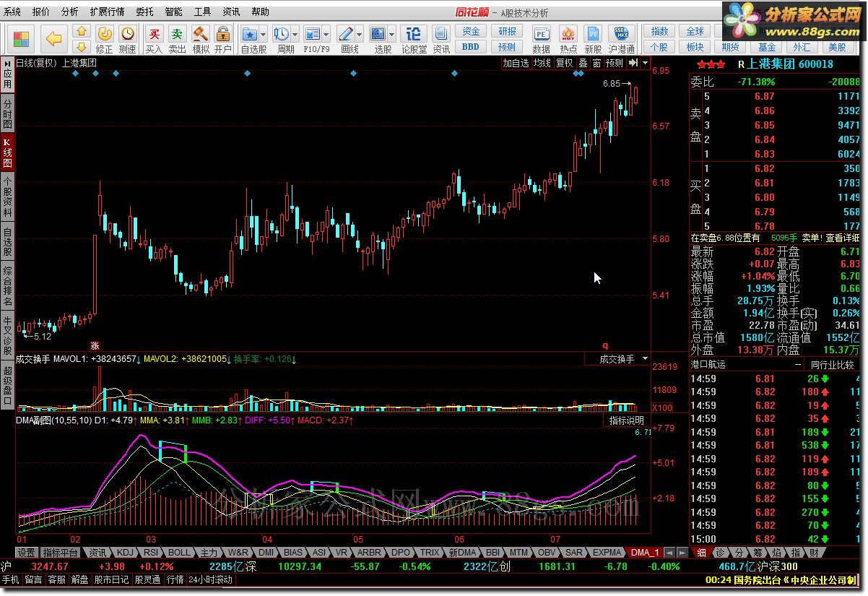This screenshot has width=868, height=596.
Task: Open the 股市日记 status bar item
Action: 111,579
